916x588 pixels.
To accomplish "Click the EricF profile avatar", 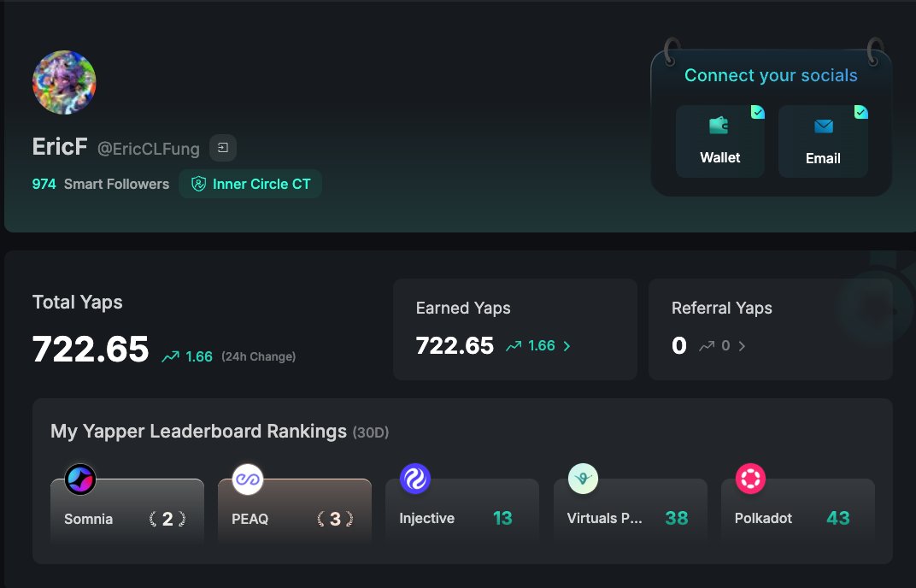I will [x=64, y=82].
